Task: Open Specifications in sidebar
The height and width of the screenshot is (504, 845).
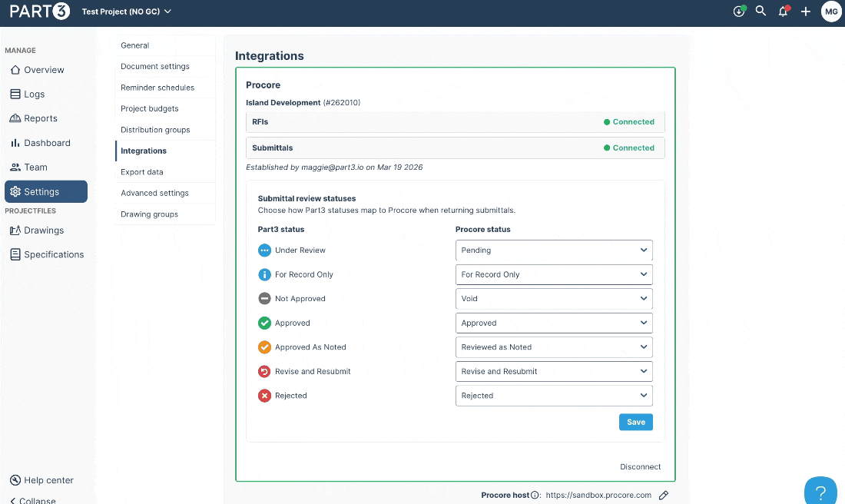Action: pos(46,254)
